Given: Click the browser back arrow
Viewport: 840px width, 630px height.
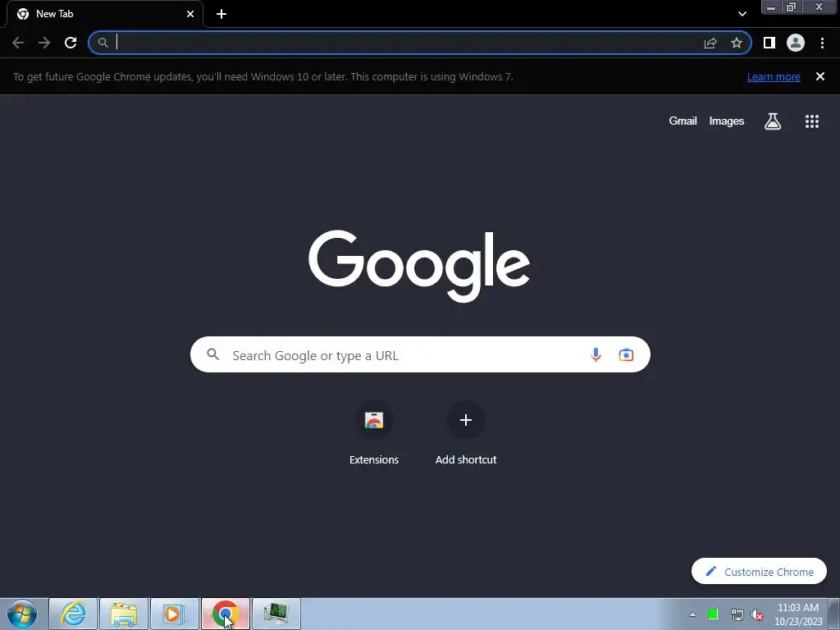Looking at the screenshot, I should (x=18, y=43).
